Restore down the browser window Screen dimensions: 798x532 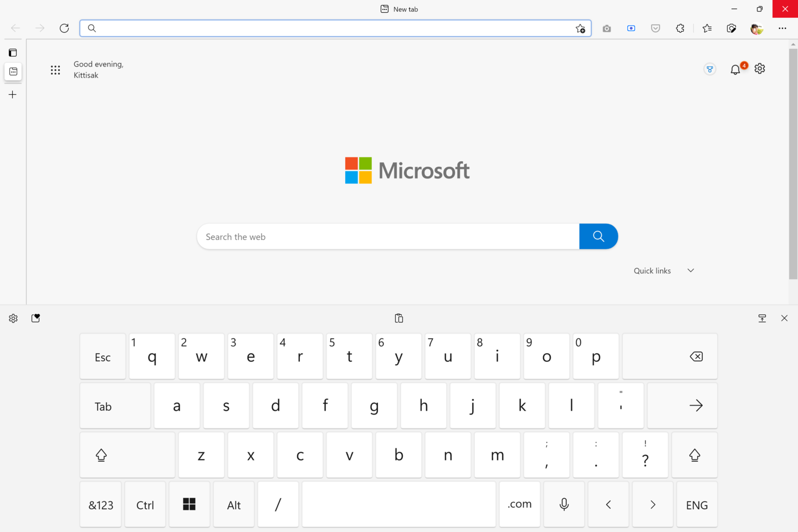pos(760,9)
